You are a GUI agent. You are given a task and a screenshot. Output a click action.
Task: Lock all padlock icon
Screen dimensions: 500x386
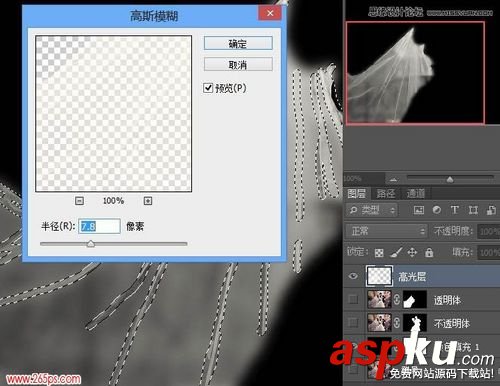[429, 252]
